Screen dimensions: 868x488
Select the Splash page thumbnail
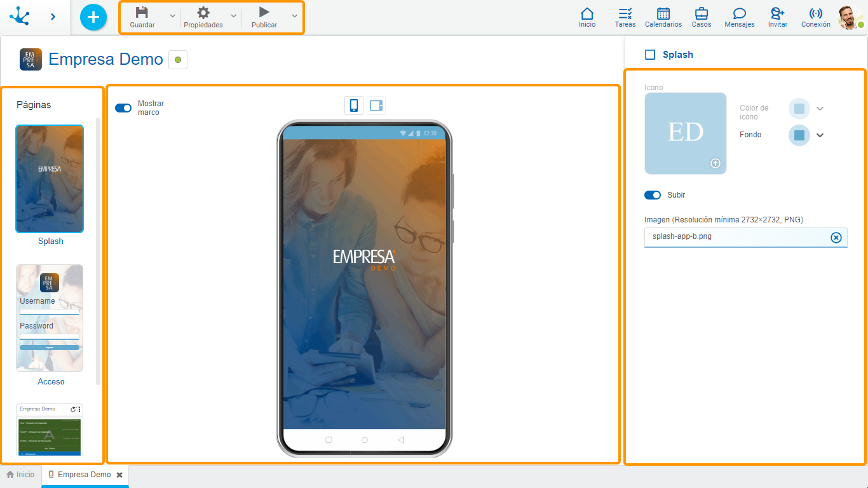(50, 179)
